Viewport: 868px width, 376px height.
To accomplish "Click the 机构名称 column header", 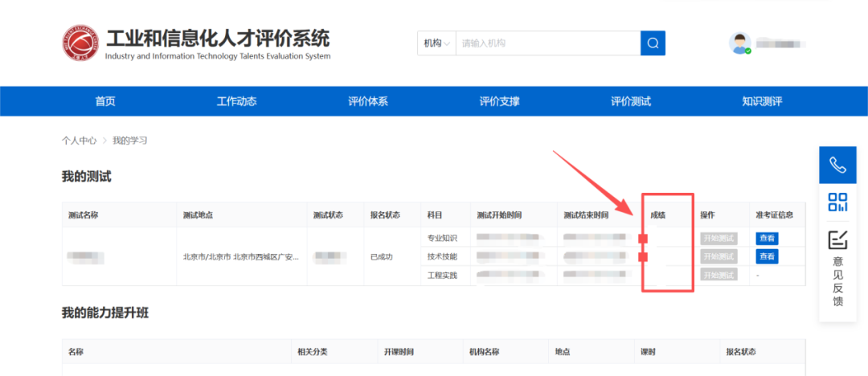I will click(x=485, y=352).
